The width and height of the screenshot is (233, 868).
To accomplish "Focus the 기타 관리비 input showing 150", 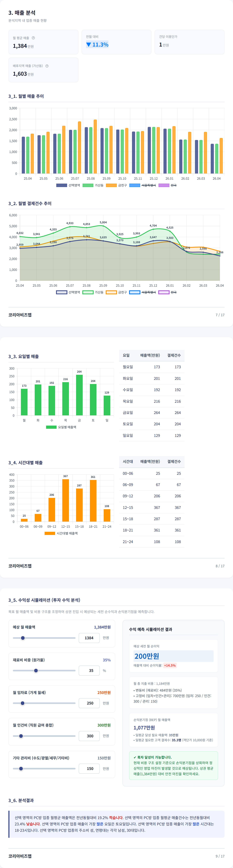I will pyautogui.click(x=89, y=769).
